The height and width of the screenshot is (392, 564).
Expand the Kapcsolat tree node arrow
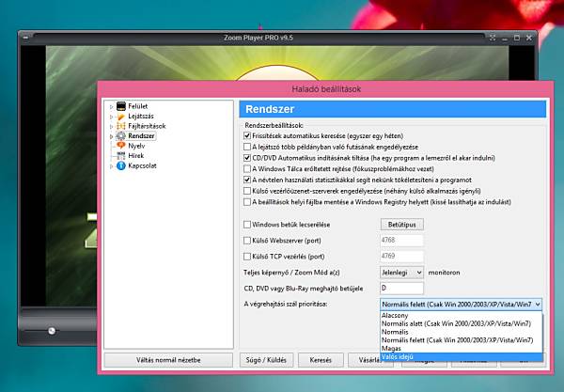(112, 166)
